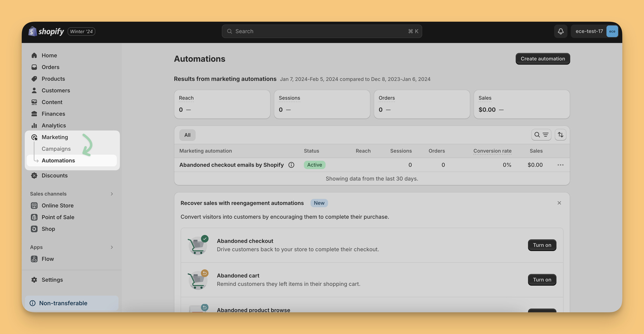This screenshot has height=334, width=644.
Task: Click the Active status badge
Action: (x=314, y=165)
